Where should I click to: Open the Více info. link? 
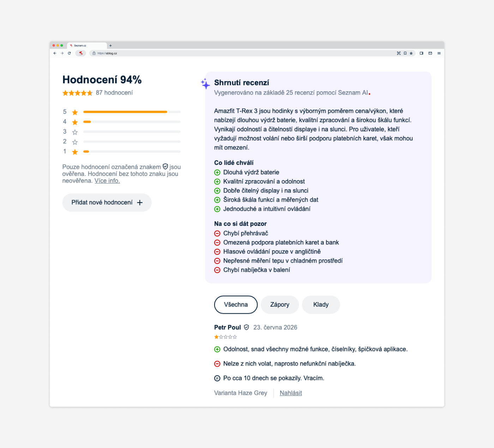point(107,180)
